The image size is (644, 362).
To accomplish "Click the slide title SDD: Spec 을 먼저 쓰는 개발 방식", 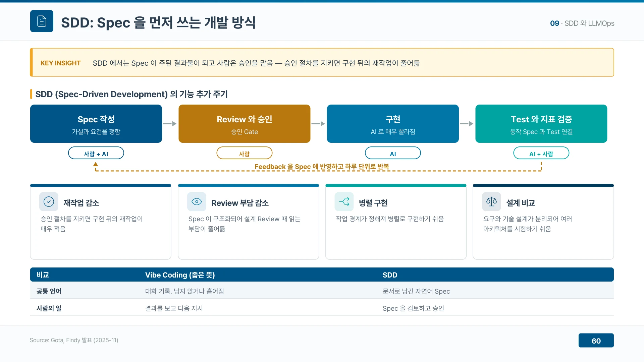I will pyautogui.click(x=158, y=22).
